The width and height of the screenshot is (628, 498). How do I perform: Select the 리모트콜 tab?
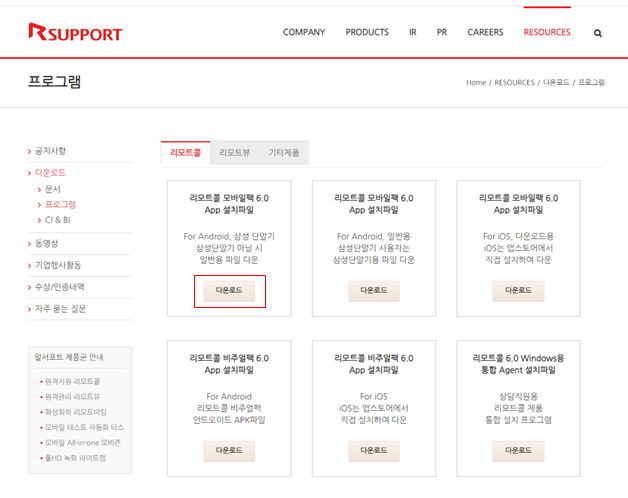(185, 153)
